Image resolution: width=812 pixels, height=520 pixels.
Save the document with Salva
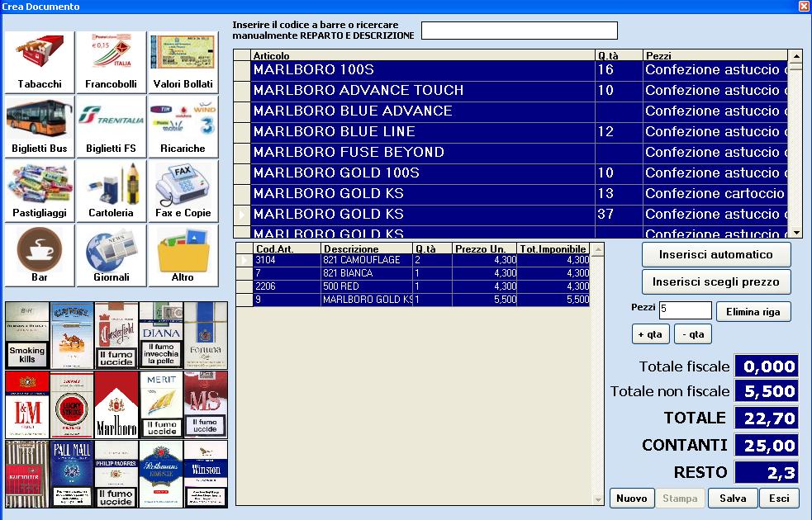[733, 499]
